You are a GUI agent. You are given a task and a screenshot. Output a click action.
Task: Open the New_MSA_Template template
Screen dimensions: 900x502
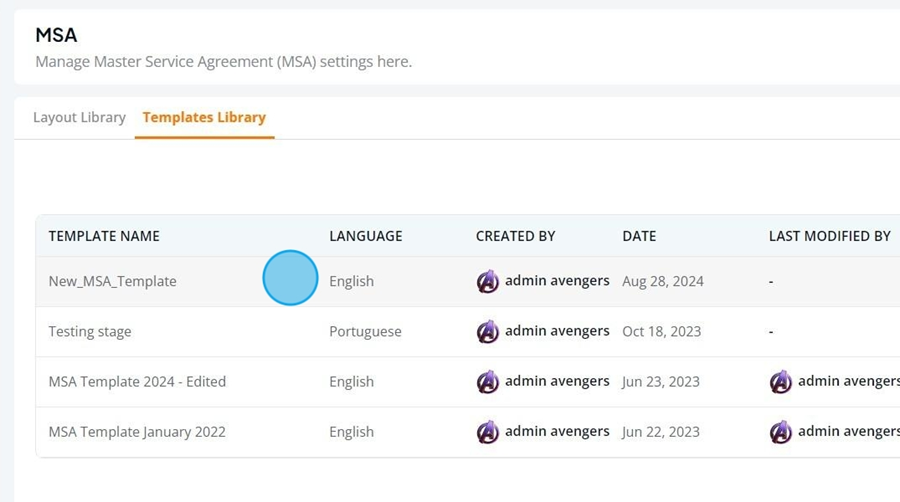pyautogui.click(x=112, y=281)
